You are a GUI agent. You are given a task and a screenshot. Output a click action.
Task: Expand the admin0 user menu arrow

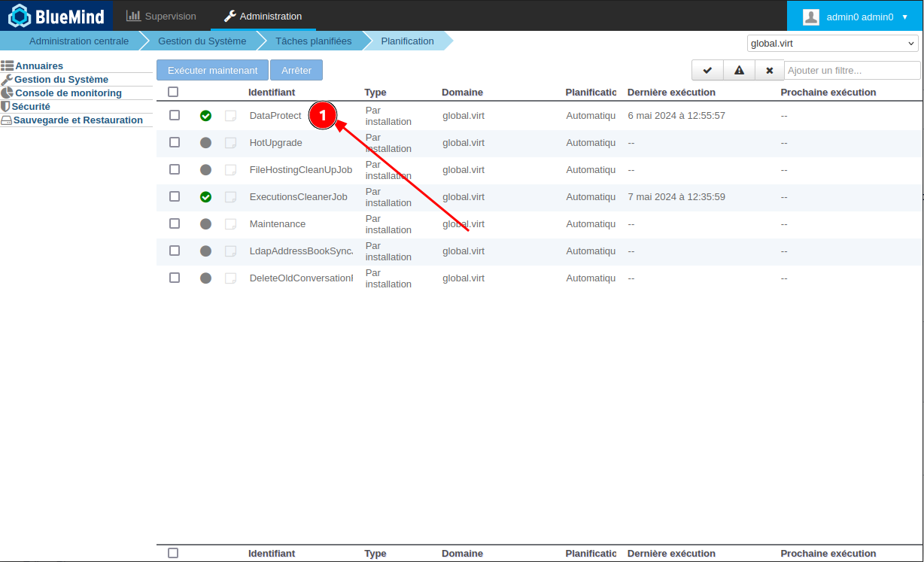[904, 17]
